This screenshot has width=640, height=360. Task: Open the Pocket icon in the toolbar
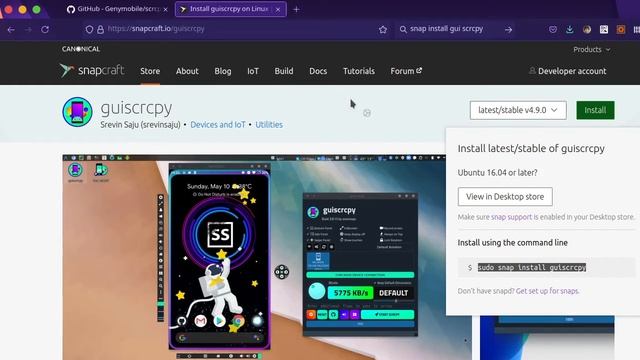(553, 29)
